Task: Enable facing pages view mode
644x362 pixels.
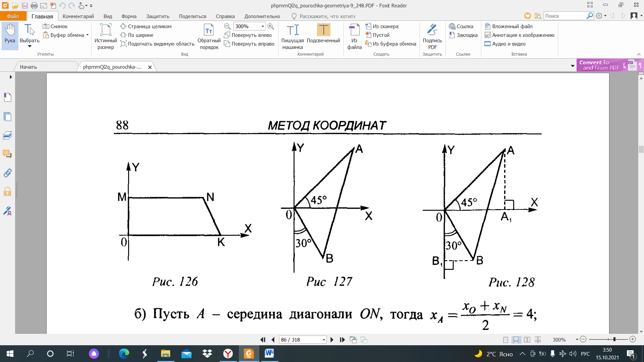Action: click(x=527, y=340)
